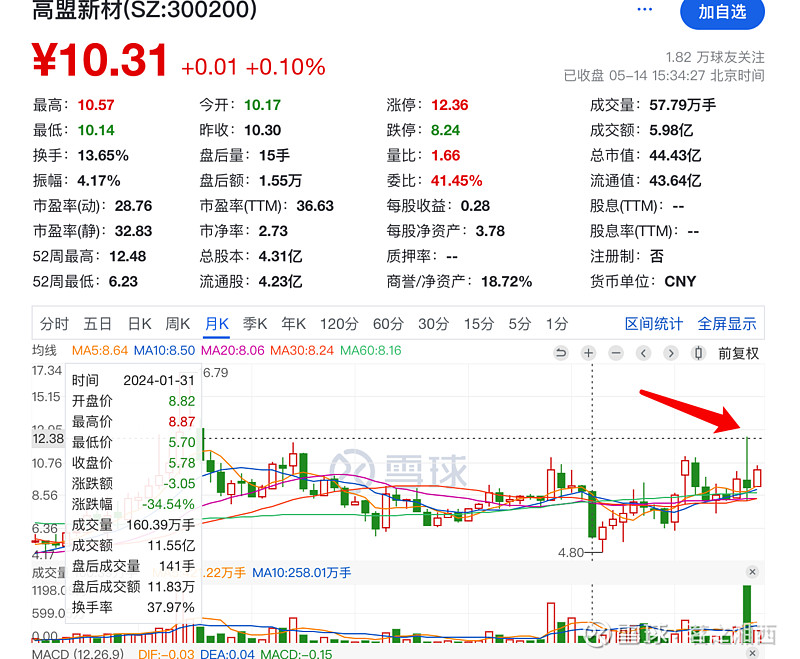The width and height of the screenshot is (800, 659).
Task: Open the 年K chart tab
Action: click(293, 323)
